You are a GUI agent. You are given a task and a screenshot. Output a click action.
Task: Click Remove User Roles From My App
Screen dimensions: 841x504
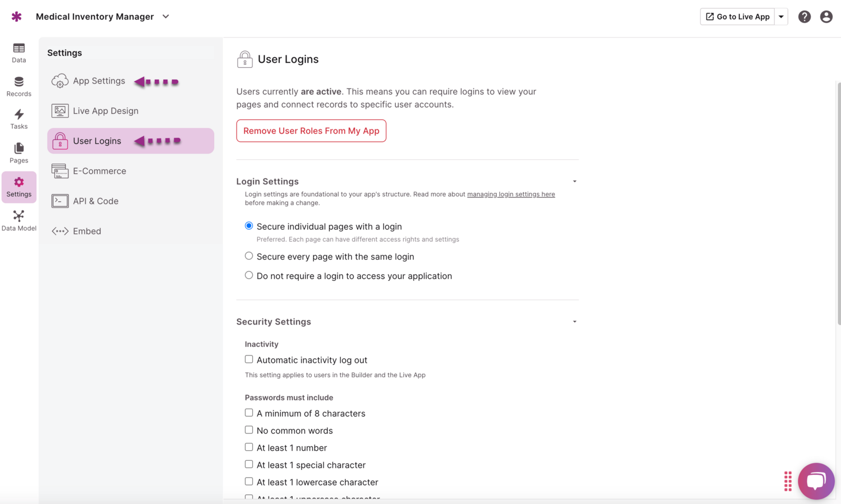click(311, 131)
